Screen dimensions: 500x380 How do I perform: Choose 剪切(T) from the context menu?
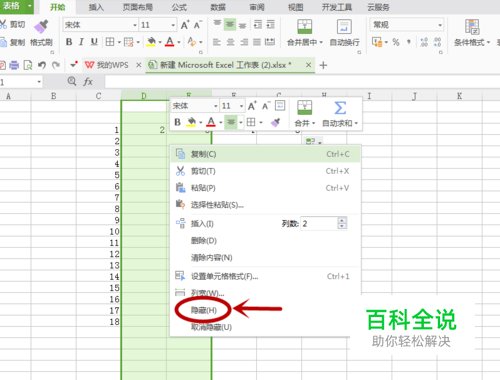click(x=265, y=171)
